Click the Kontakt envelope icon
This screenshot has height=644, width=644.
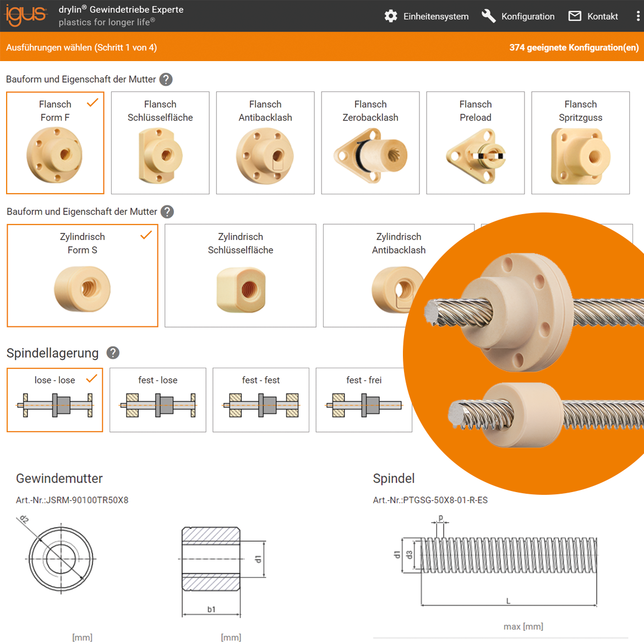point(575,16)
